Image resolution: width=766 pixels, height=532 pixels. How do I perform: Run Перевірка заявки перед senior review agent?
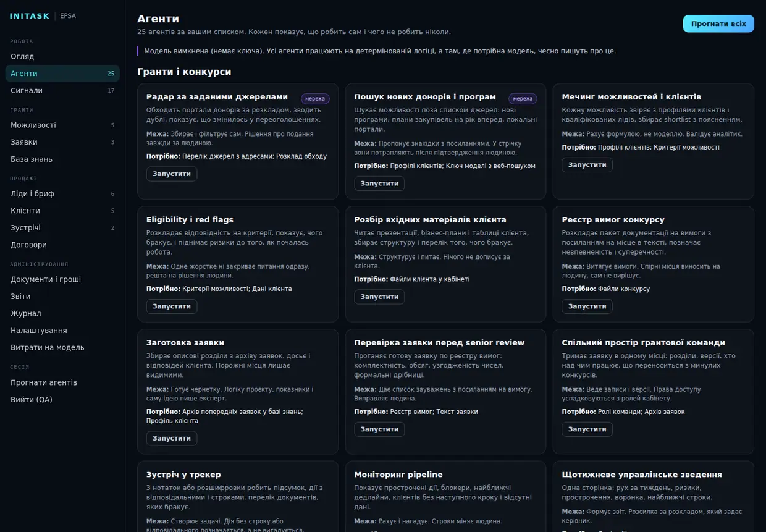(x=379, y=429)
